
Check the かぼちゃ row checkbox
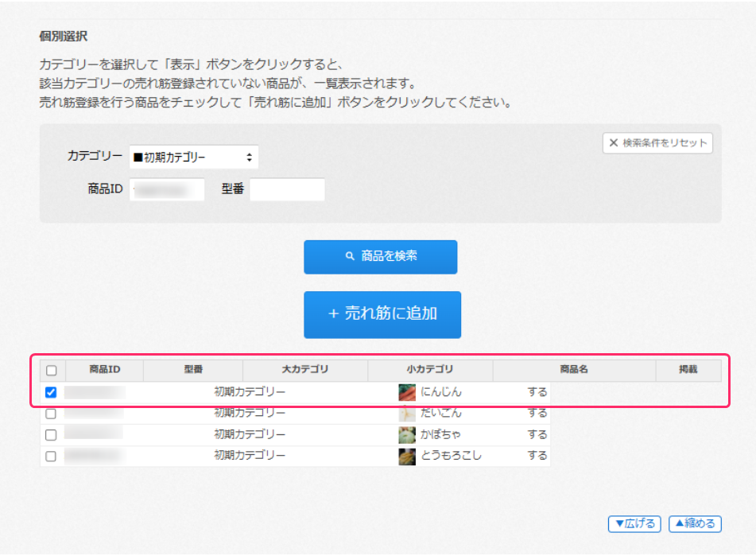[52, 435]
